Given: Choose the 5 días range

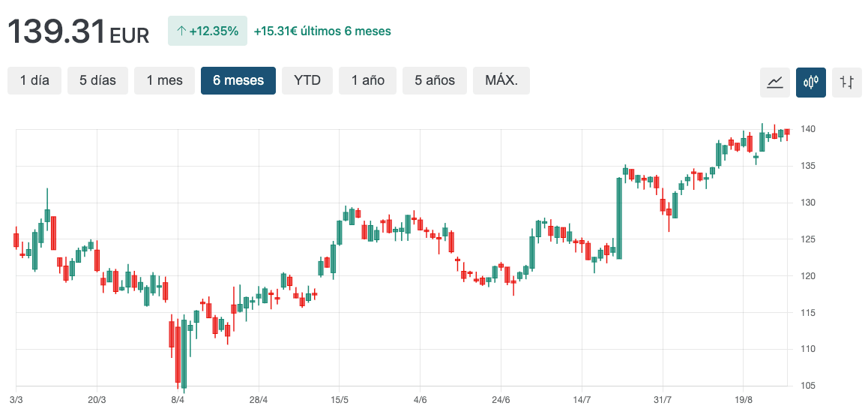Looking at the screenshot, I should click(97, 80).
